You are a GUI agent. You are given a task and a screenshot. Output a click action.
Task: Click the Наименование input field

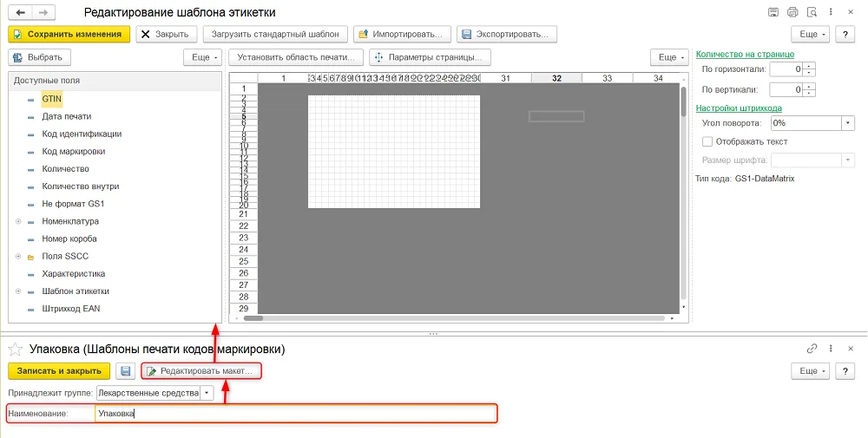click(x=296, y=413)
